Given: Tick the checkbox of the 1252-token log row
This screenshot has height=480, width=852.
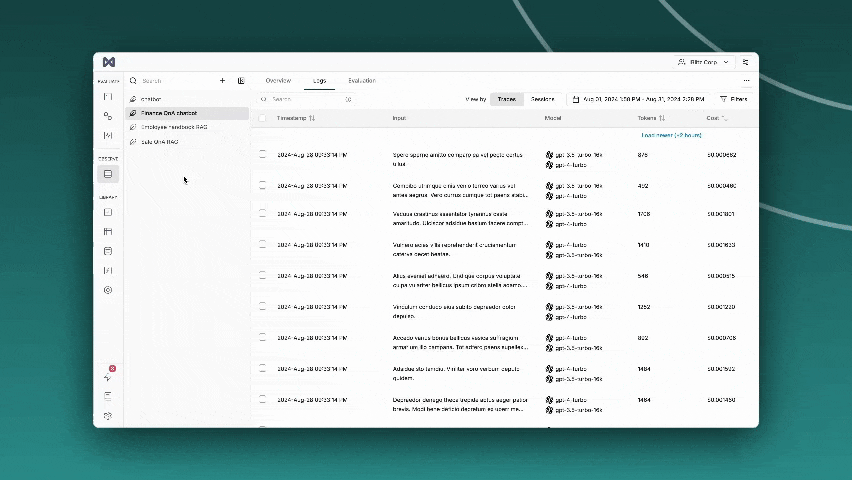Looking at the screenshot, I should click(262, 307).
